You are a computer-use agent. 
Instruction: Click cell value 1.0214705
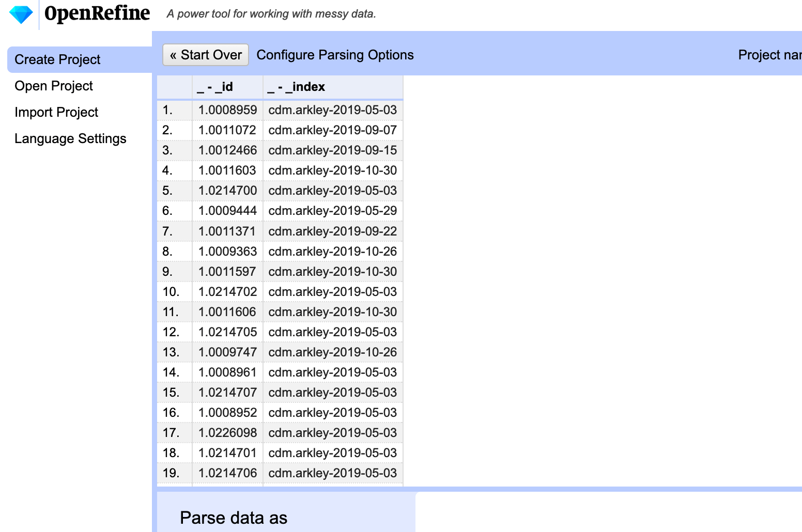click(x=227, y=332)
